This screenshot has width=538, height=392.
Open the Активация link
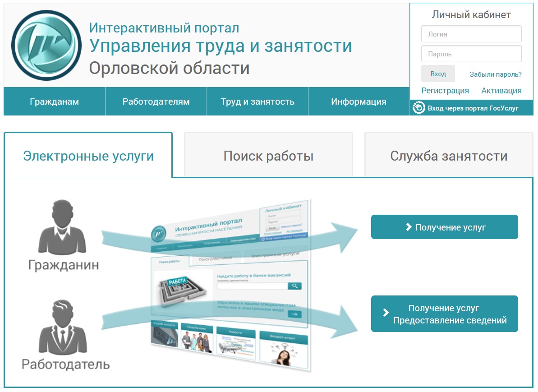coord(501,91)
